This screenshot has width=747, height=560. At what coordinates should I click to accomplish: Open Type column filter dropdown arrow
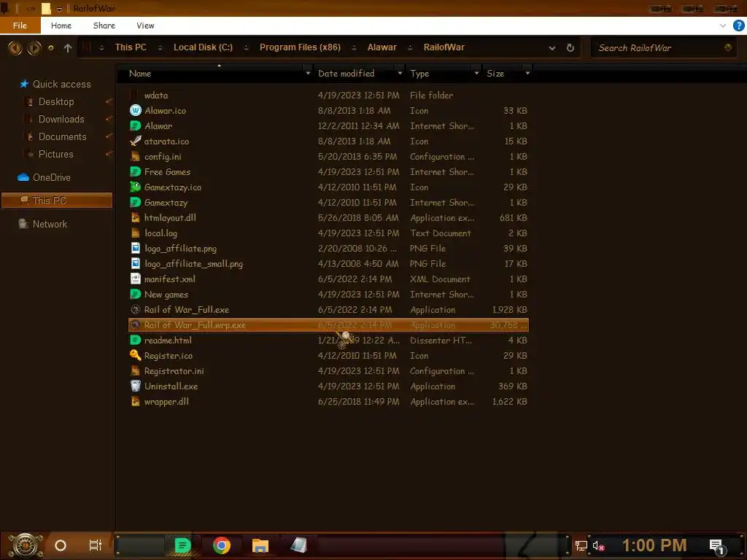tap(476, 74)
